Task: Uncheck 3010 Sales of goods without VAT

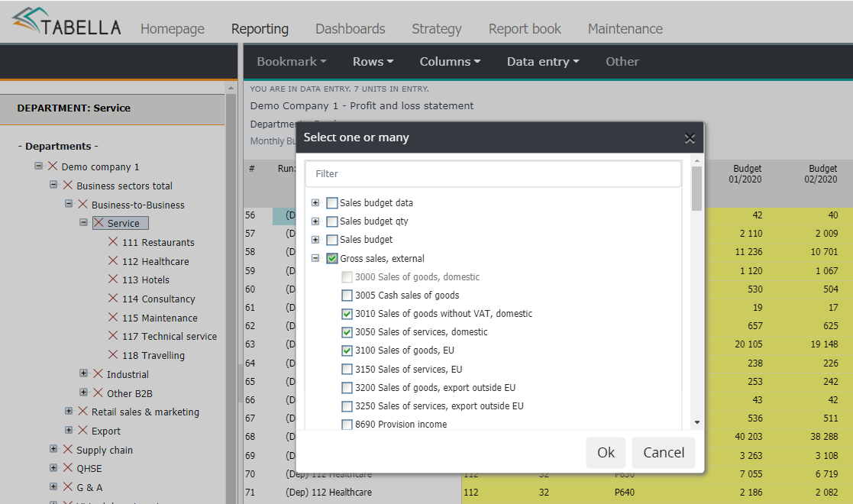Action: (347, 314)
